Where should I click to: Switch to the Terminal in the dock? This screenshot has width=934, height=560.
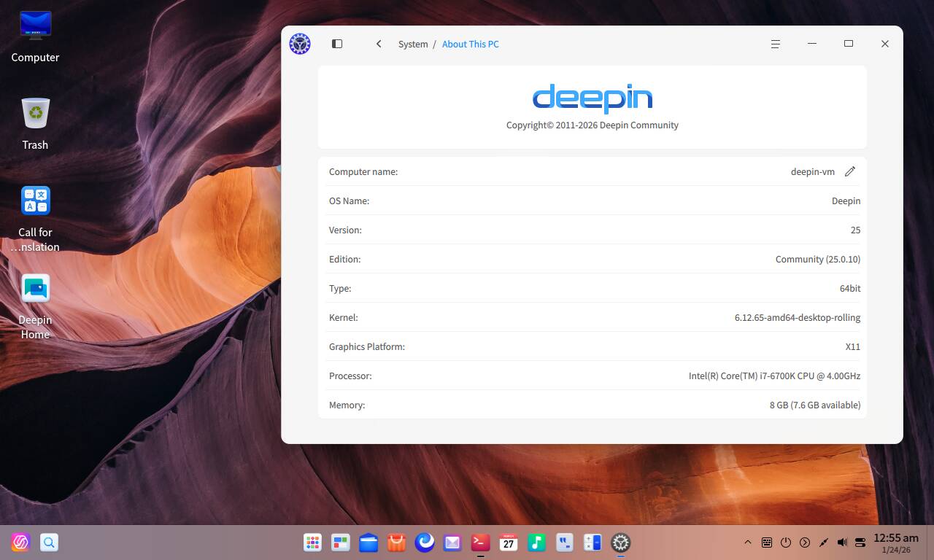(480, 542)
